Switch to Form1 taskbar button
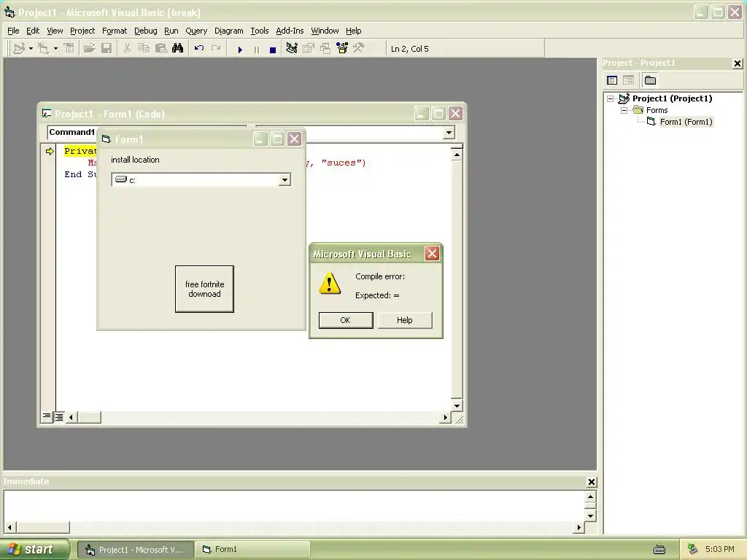The width and height of the screenshot is (747, 560). (252, 550)
